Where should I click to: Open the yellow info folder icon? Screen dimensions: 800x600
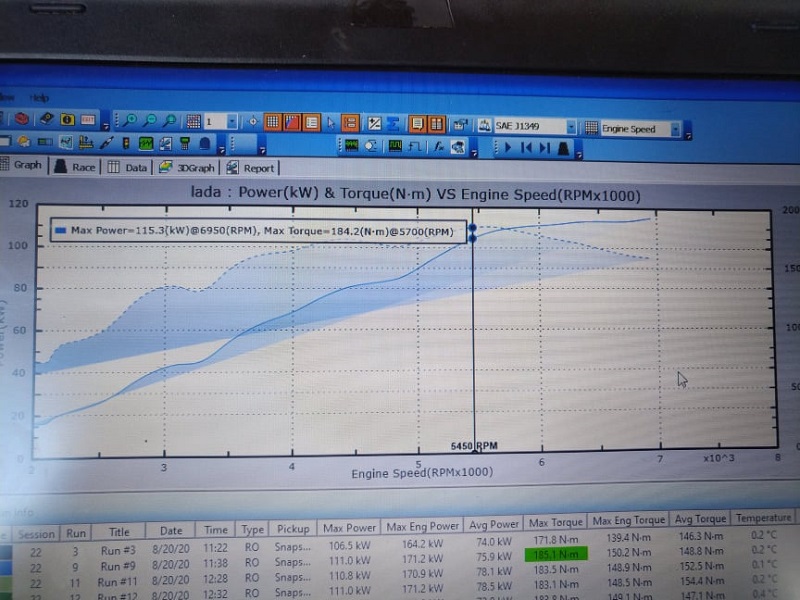(67, 120)
